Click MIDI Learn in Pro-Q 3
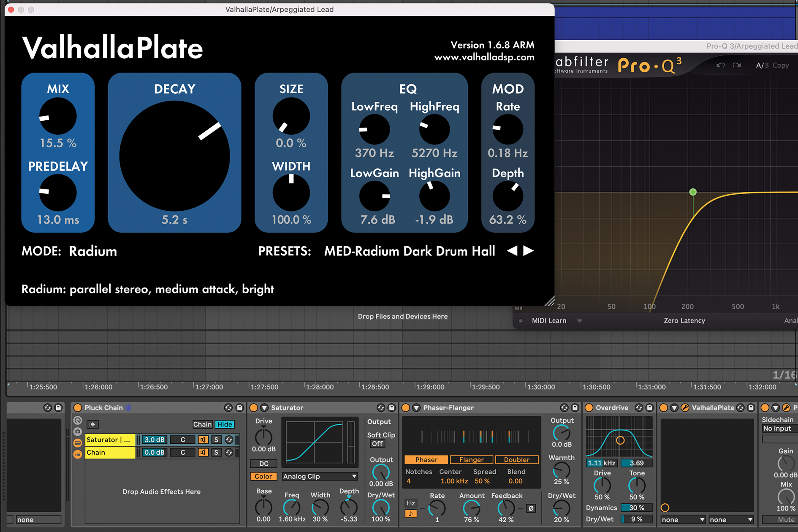798x532 pixels. tap(549, 321)
